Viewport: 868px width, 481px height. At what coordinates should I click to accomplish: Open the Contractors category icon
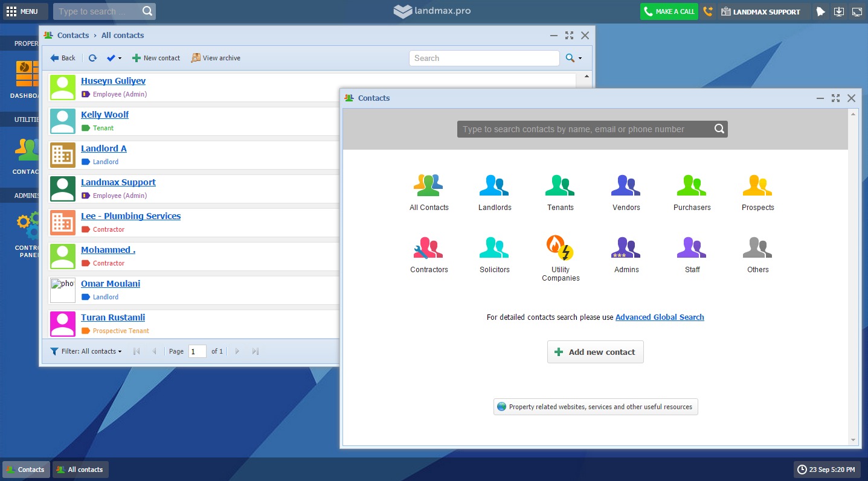point(428,254)
